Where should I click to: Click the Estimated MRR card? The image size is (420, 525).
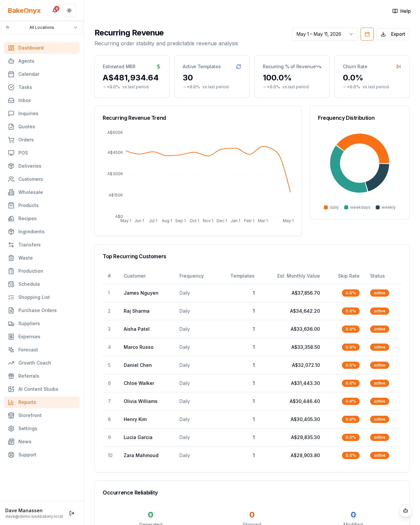point(132,76)
